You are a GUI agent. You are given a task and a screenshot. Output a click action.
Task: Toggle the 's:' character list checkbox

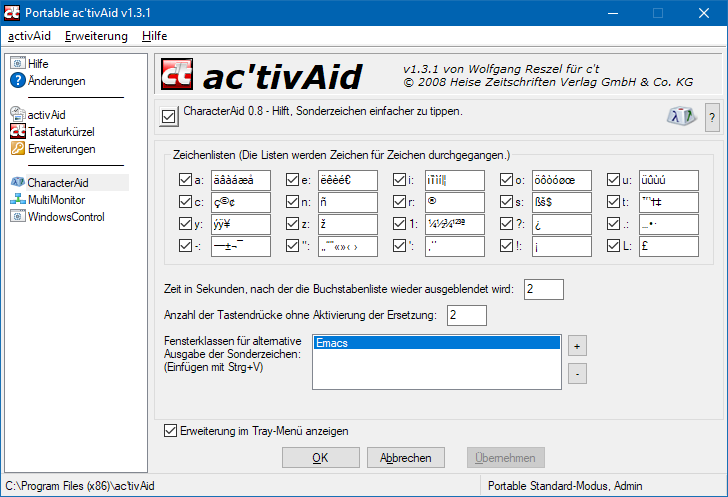tap(507, 202)
